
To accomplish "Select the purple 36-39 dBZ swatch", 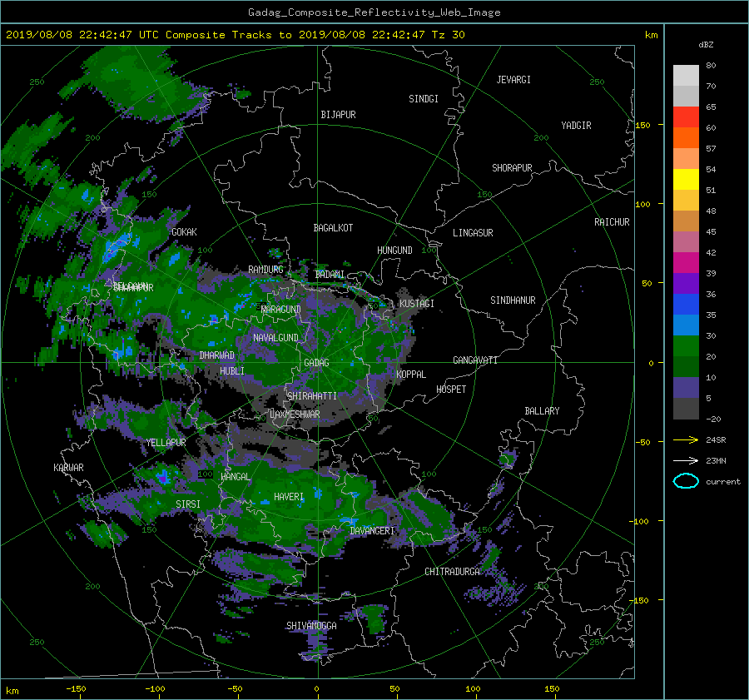I will point(686,284).
